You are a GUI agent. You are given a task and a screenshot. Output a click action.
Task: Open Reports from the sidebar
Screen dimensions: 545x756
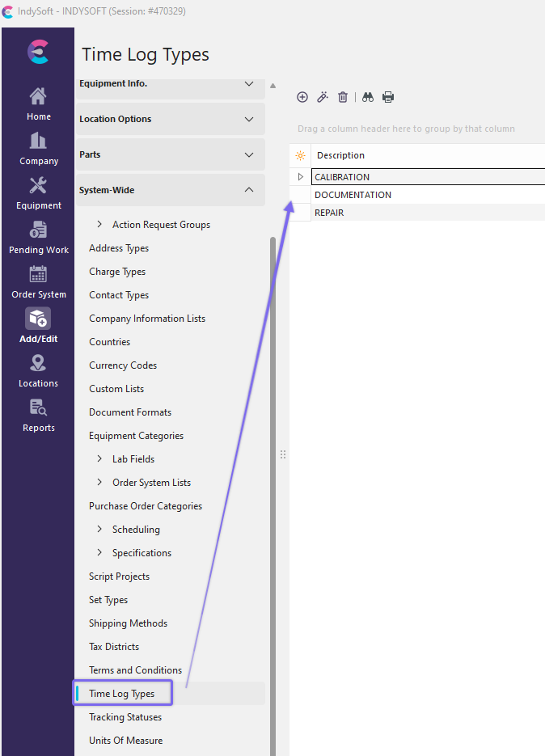(x=38, y=416)
